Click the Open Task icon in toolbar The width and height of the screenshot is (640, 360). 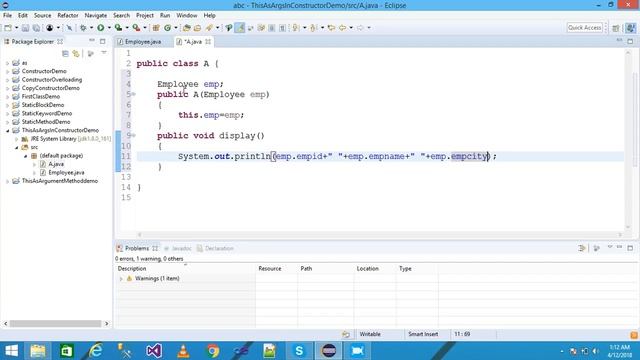198,28
